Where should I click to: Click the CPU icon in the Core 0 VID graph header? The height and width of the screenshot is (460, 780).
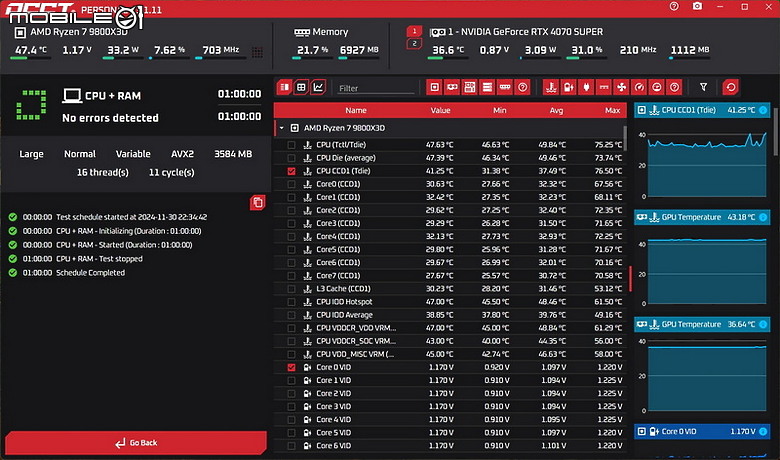642,431
